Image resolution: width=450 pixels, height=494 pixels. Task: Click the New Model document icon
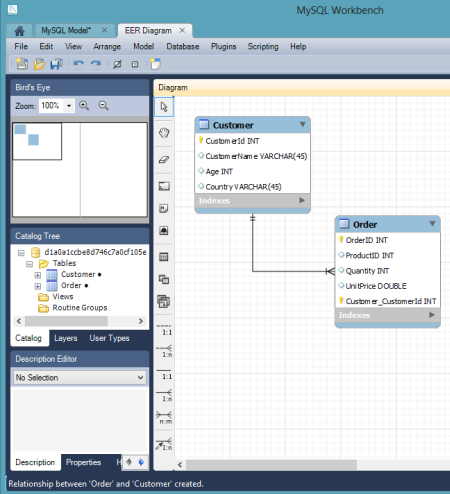coord(22,64)
